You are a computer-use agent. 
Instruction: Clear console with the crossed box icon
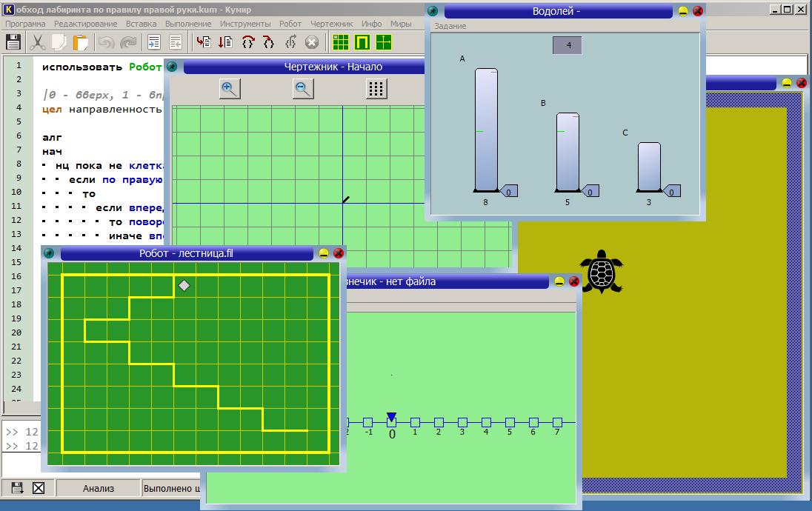[39, 488]
